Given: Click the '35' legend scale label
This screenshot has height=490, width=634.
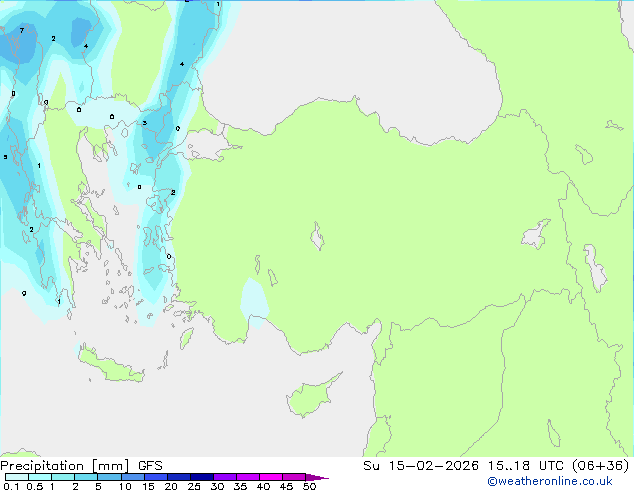Looking at the screenshot, I should pos(241,486).
